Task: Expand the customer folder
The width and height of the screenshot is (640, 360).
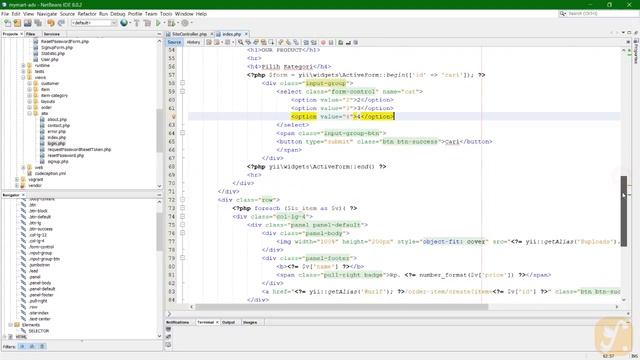Action: click(x=29, y=83)
